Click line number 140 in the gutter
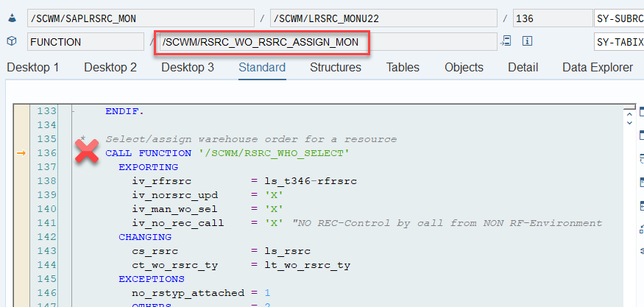Screen dimensions: 644x307 [46, 209]
